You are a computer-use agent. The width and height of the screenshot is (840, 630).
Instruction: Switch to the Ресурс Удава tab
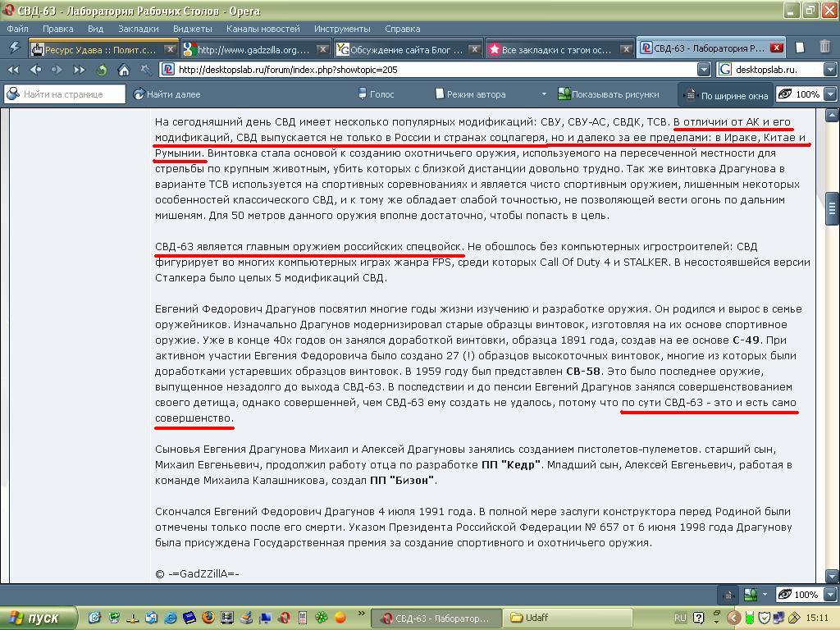pos(98,49)
